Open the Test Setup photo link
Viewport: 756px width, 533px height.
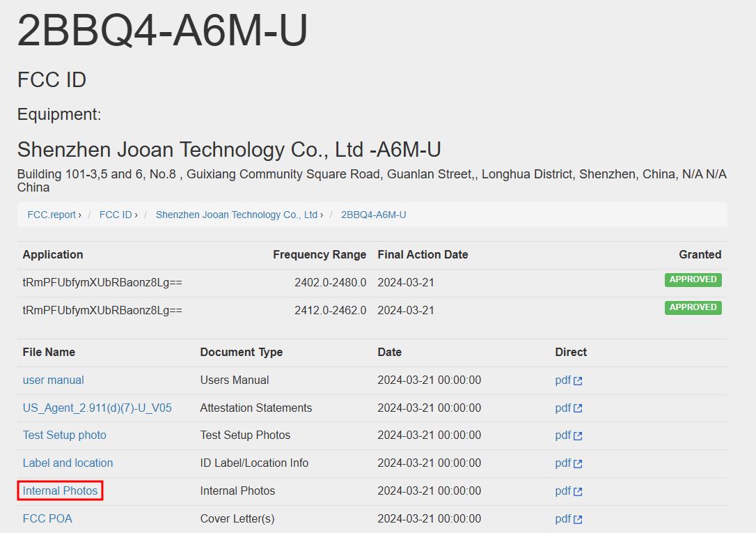coord(64,435)
